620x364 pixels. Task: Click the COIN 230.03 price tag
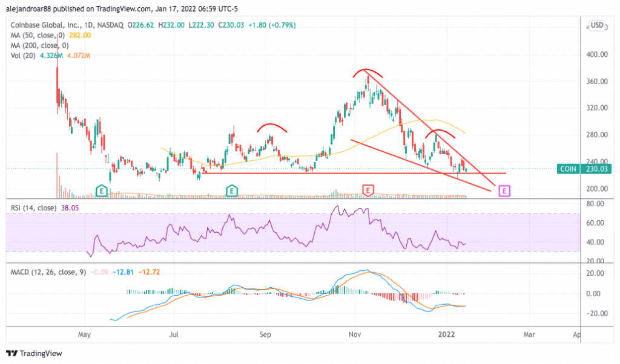click(584, 169)
